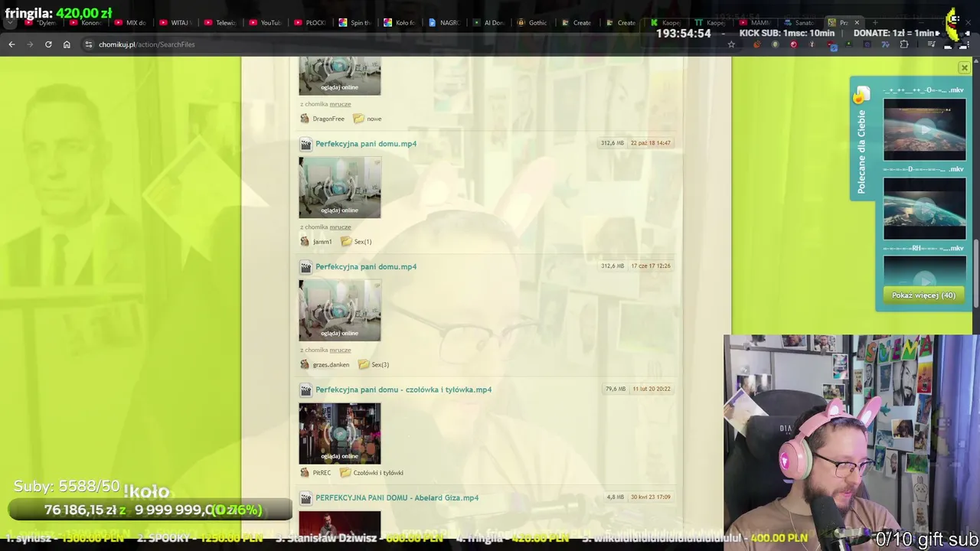Click the PitREC user avatar icon
Image resolution: width=980 pixels, height=551 pixels.
pyautogui.click(x=305, y=473)
